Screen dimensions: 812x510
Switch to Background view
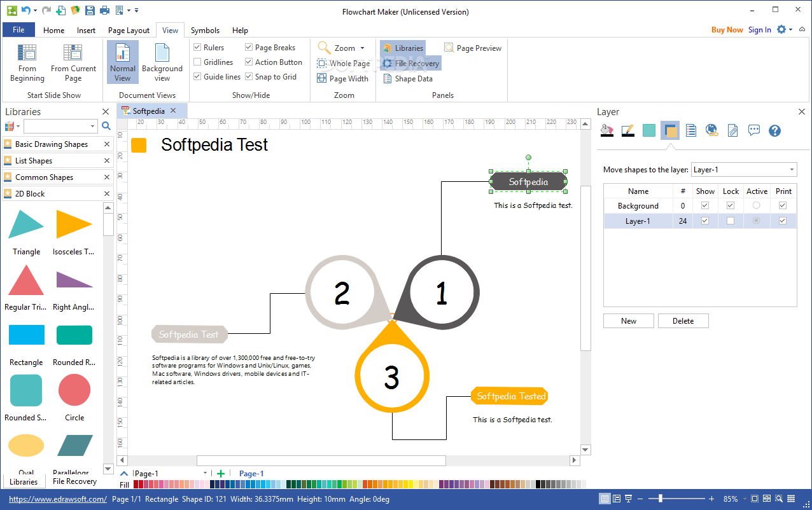pyautogui.click(x=162, y=63)
